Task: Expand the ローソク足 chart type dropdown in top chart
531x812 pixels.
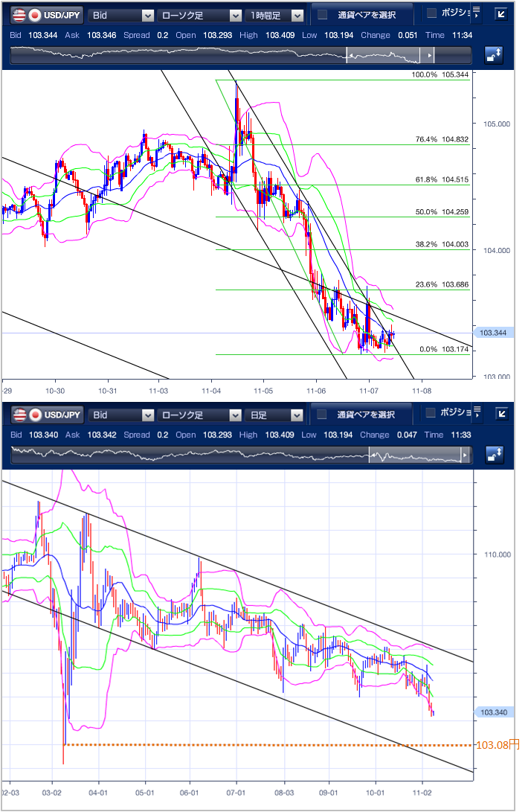Action: click(x=199, y=15)
